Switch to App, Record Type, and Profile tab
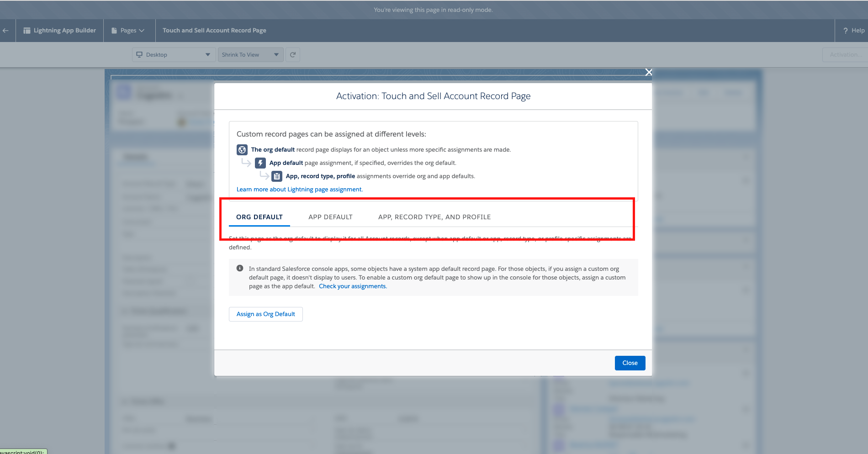Image resolution: width=868 pixels, height=454 pixels. coord(434,217)
